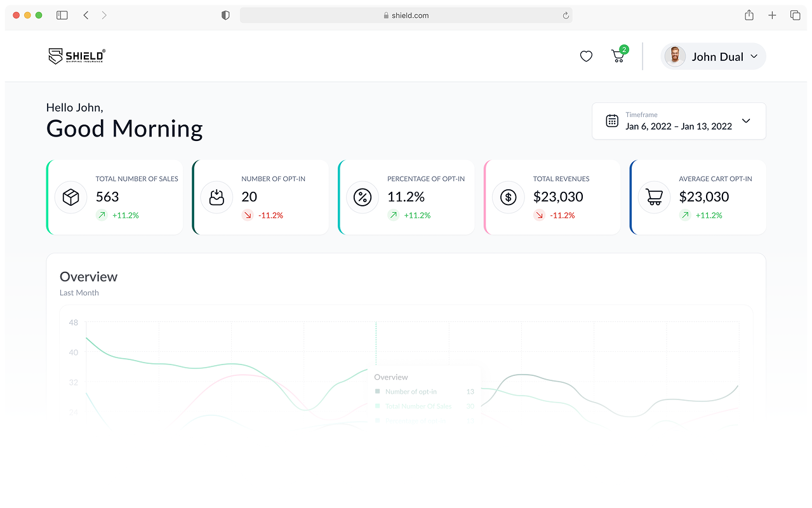The image size is (812, 508).
Task: Click the calendar icon in Timeframe selector
Action: [x=611, y=121]
